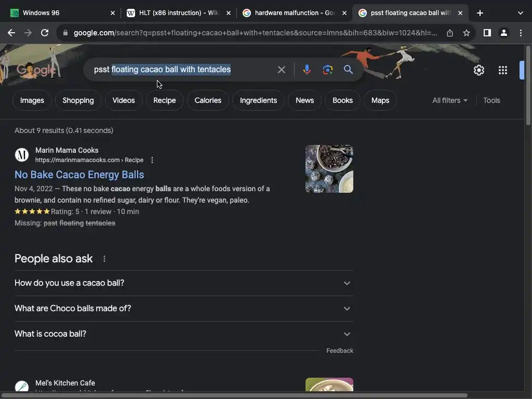Click the lock icon in address bar
The height and width of the screenshot is (399, 532).
coord(65,33)
